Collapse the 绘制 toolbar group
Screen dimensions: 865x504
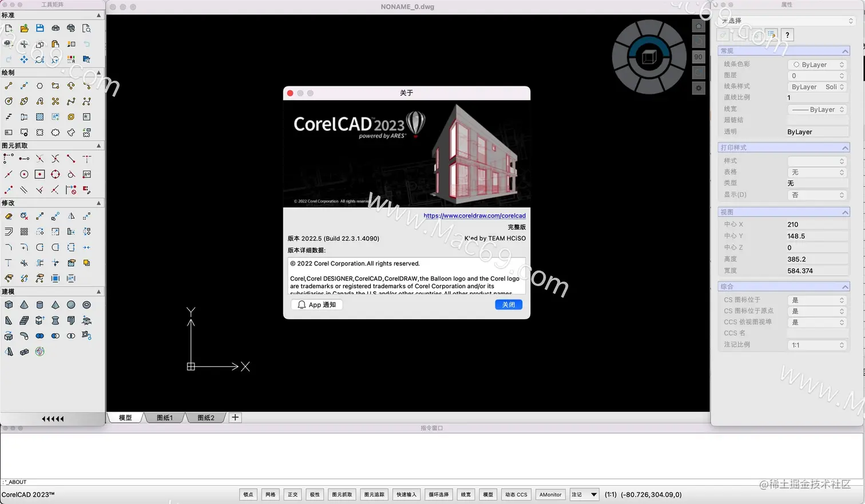tap(98, 73)
